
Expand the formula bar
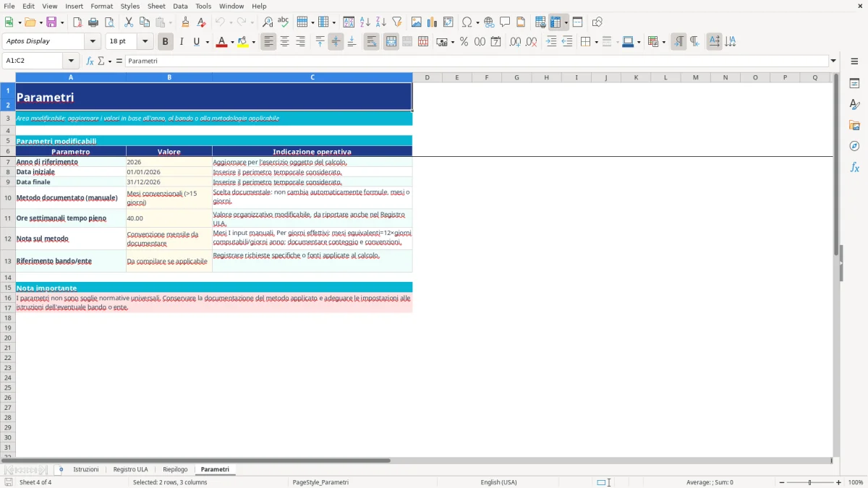(833, 61)
